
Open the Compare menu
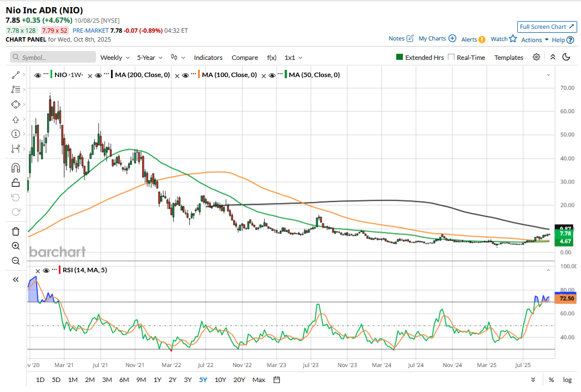coord(245,57)
